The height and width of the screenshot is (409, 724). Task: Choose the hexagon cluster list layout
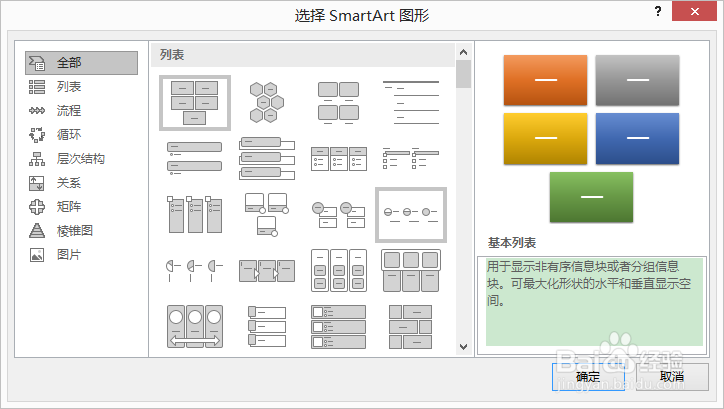267,103
